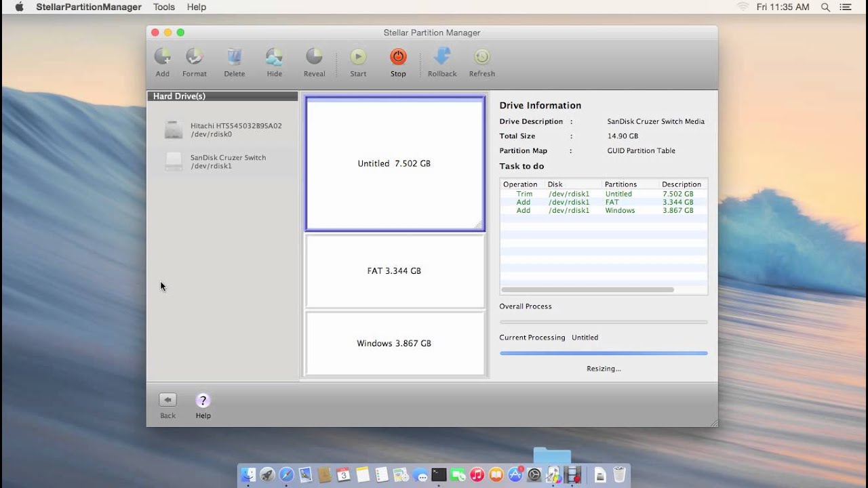Click the Add FAT task row
The width and height of the screenshot is (868, 488).
[604, 202]
